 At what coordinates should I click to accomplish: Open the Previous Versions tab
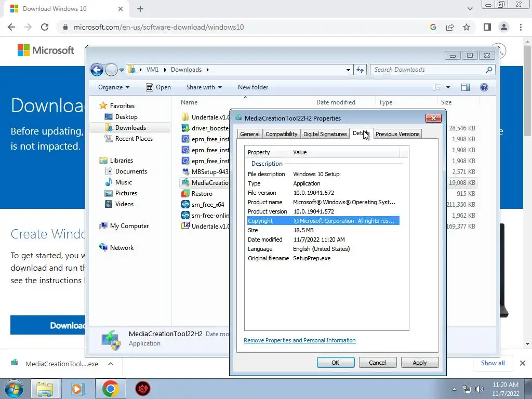tap(397, 134)
